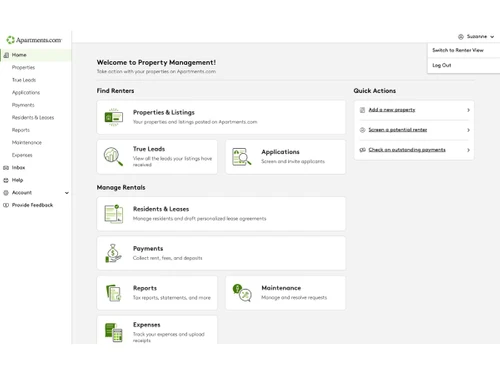500x375 pixels.
Task: Open Expenses in the sidebar
Action: point(22,155)
